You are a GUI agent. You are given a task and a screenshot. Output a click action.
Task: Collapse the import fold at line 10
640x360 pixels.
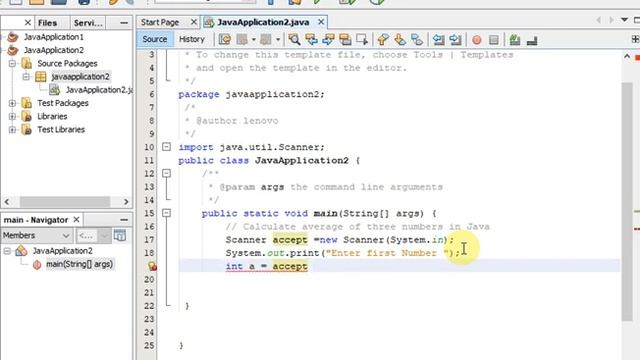(x=166, y=147)
